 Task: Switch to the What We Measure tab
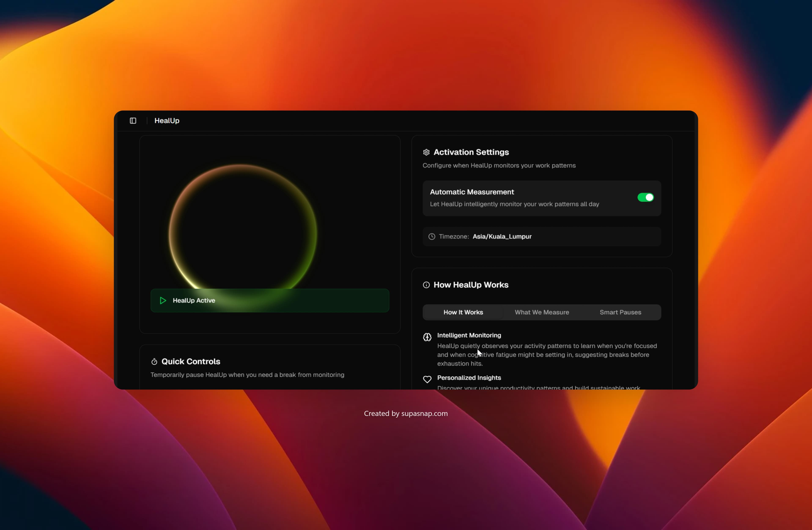542,312
